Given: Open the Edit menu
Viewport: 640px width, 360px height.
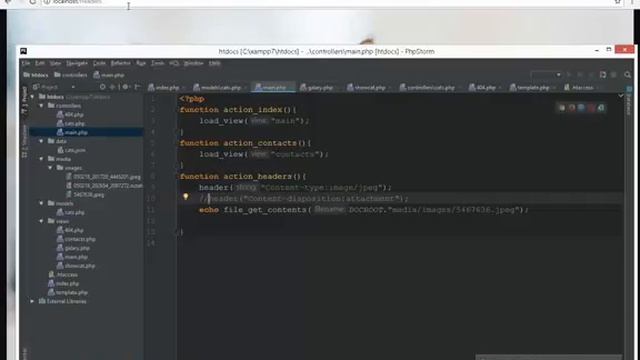Looking at the screenshot, I should (x=40, y=63).
